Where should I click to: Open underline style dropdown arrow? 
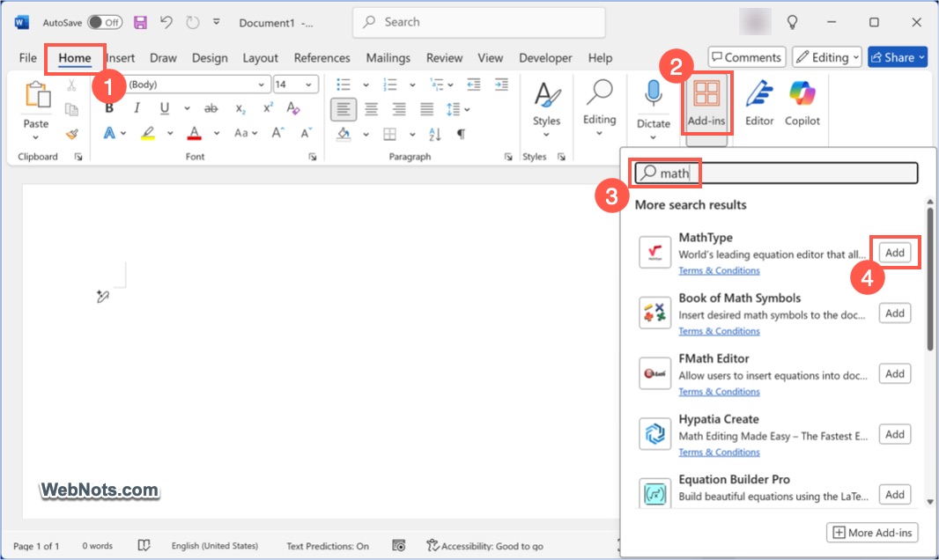coord(187,108)
